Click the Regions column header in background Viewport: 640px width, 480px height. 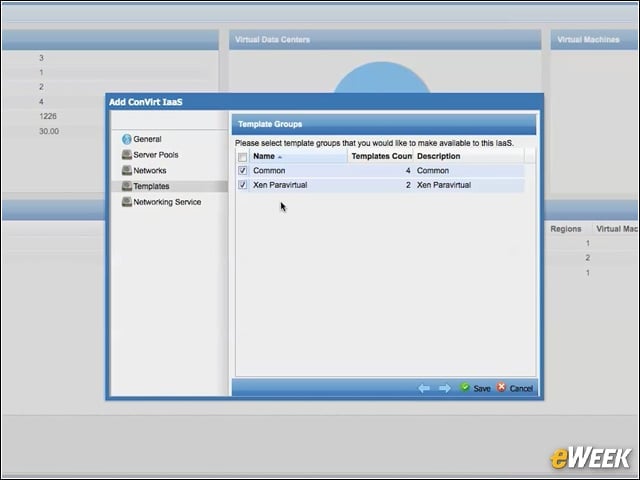tap(566, 229)
